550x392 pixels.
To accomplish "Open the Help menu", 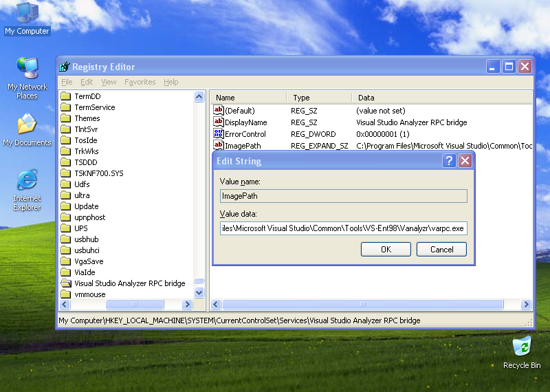I will pos(170,82).
